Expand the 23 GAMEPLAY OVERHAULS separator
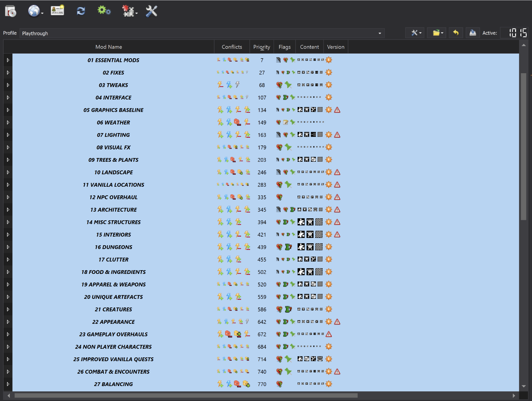This screenshot has width=532, height=401. (x=8, y=334)
